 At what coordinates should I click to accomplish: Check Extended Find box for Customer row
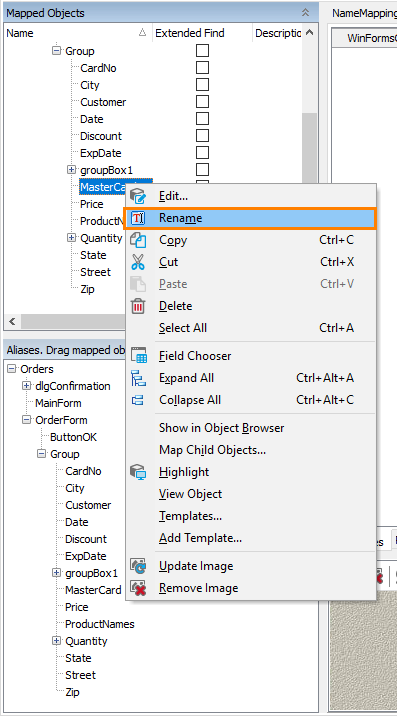click(x=202, y=101)
